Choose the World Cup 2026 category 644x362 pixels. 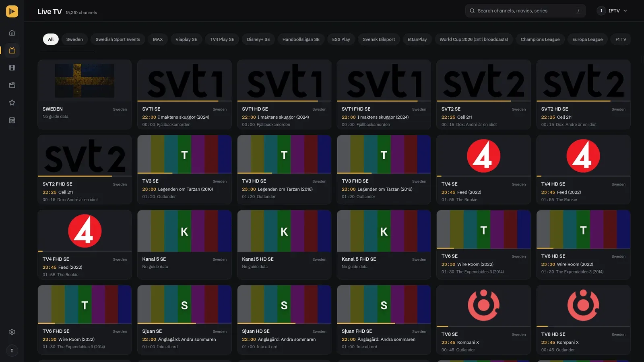tap(474, 39)
